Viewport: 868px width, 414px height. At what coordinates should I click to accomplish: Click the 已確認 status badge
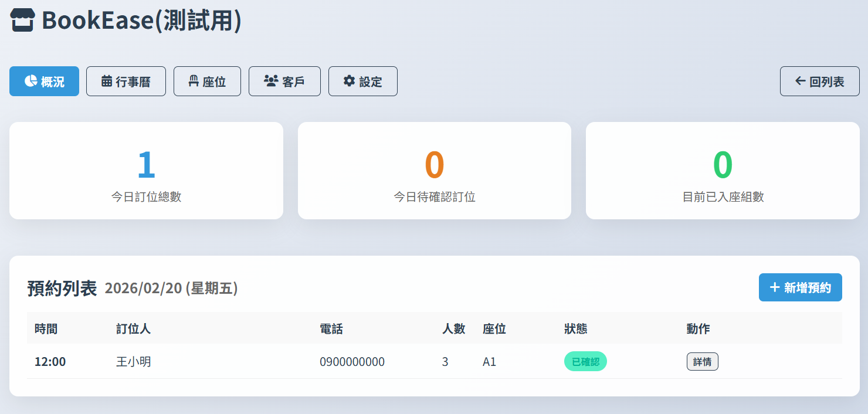[x=585, y=361]
